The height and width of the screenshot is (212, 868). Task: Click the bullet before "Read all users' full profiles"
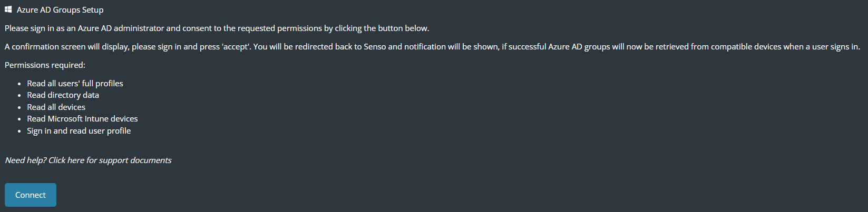(x=19, y=84)
